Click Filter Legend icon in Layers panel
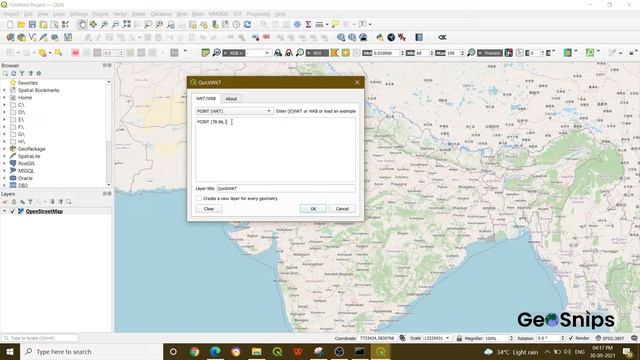The width and height of the screenshot is (640, 360). pos(30,202)
